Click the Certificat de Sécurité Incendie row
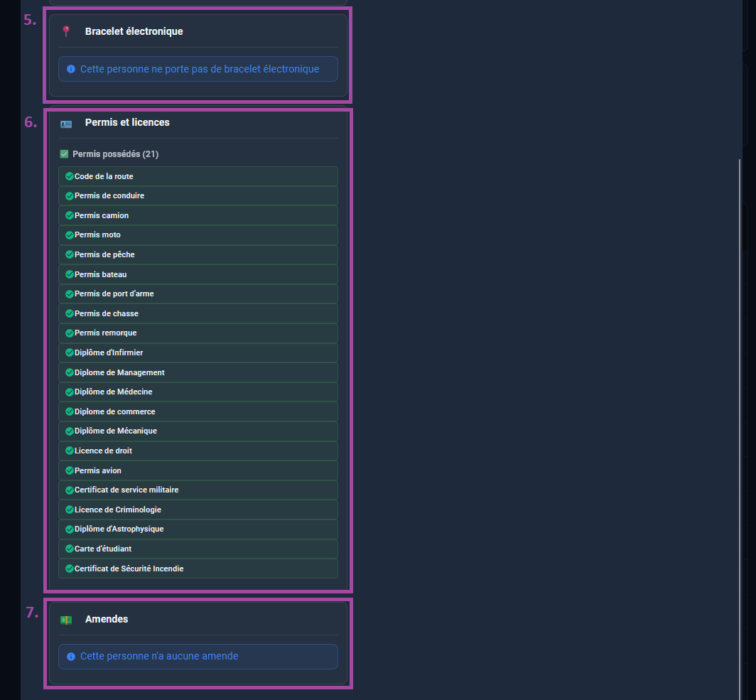This screenshot has width=756, height=700. click(x=198, y=569)
